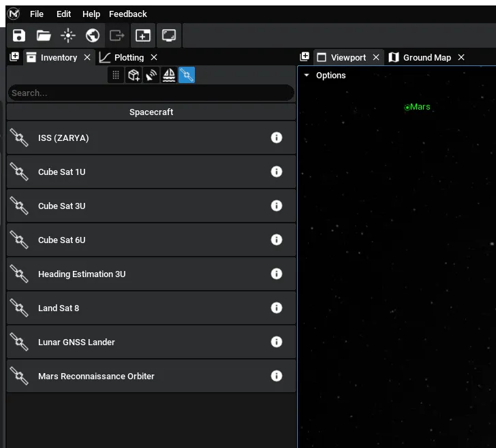
Task: Expand the viewport Options section
Action: pyautogui.click(x=325, y=76)
